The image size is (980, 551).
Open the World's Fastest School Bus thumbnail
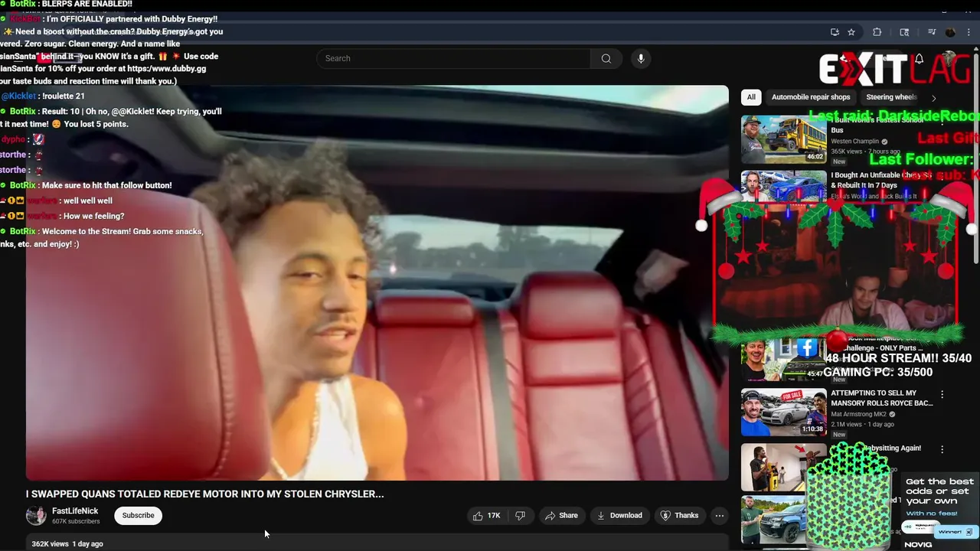click(x=783, y=139)
